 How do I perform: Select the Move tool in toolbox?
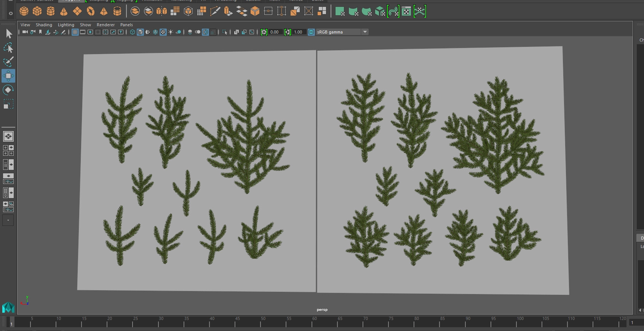click(8, 76)
